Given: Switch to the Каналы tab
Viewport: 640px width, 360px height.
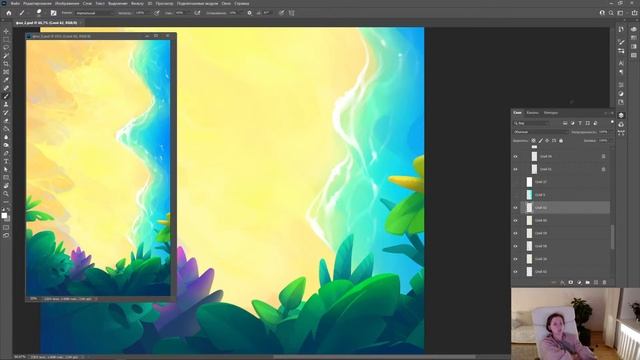Looking at the screenshot, I should point(532,113).
